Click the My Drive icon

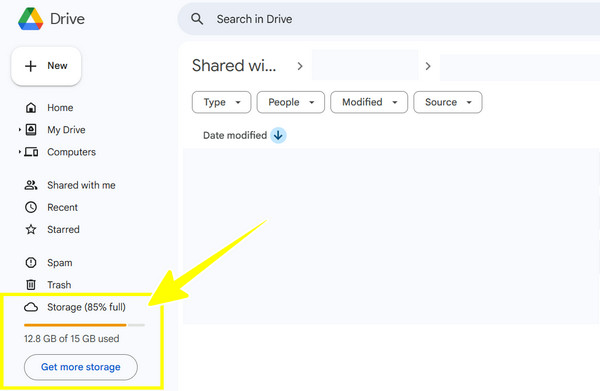(31, 130)
